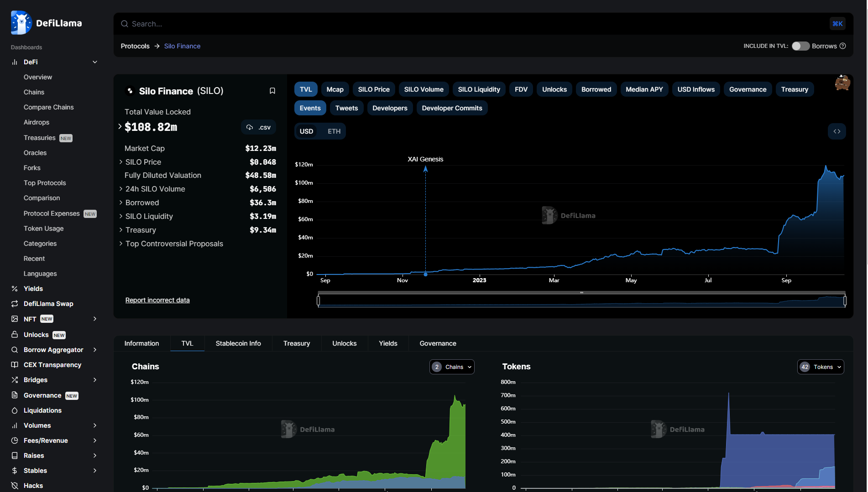Click the Raises book icon

tap(15, 456)
